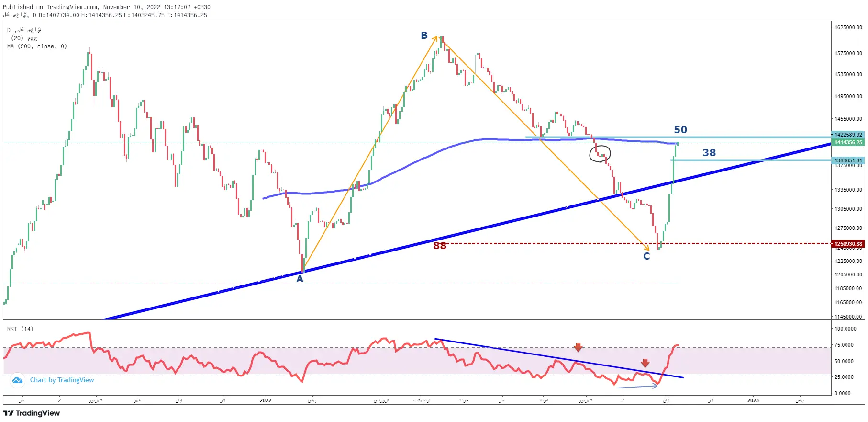868x422 pixels.
Task: Click the 1422589.92 price tag
Action: click(x=848, y=135)
